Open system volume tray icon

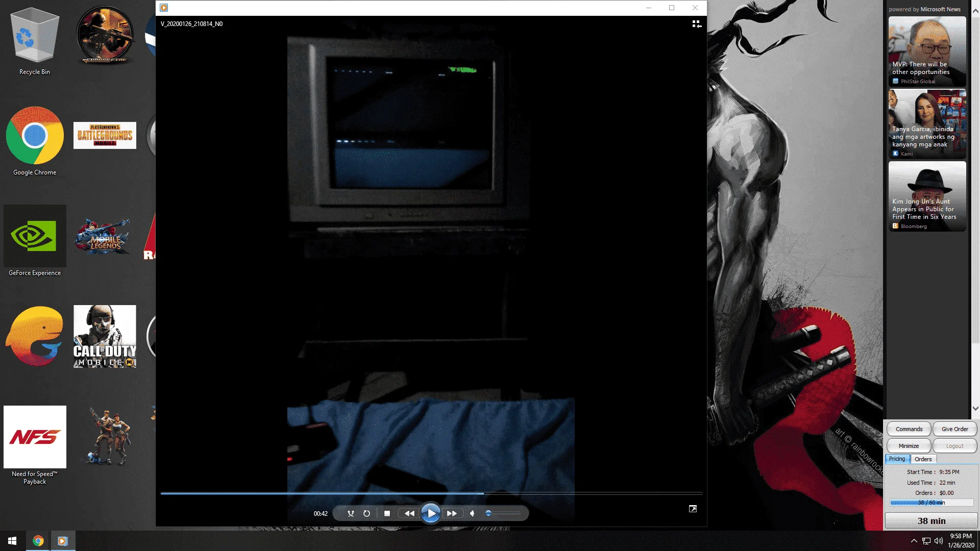(x=939, y=541)
